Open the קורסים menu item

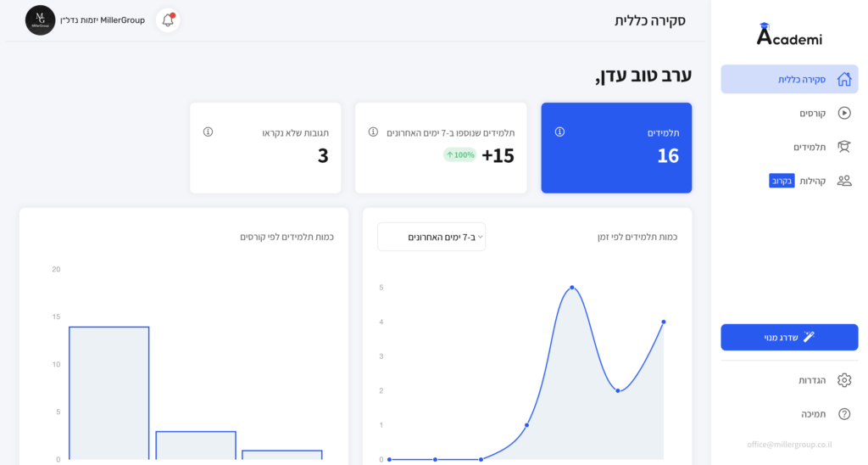point(812,113)
